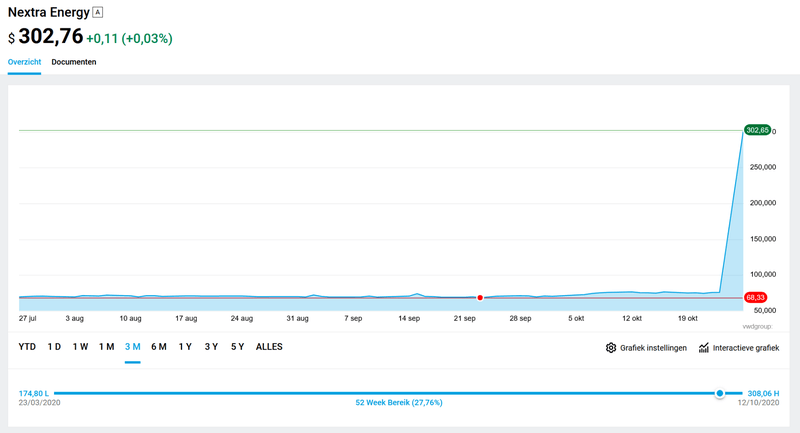Screen dimensions: 800x433
Task: Click the Interactieve grafiek link text
Action: tap(746, 348)
